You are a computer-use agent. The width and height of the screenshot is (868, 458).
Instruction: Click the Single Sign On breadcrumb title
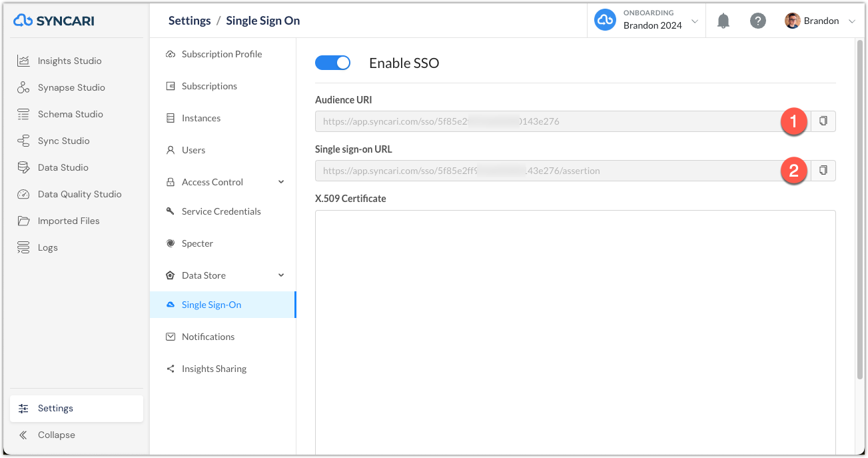[263, 21]
